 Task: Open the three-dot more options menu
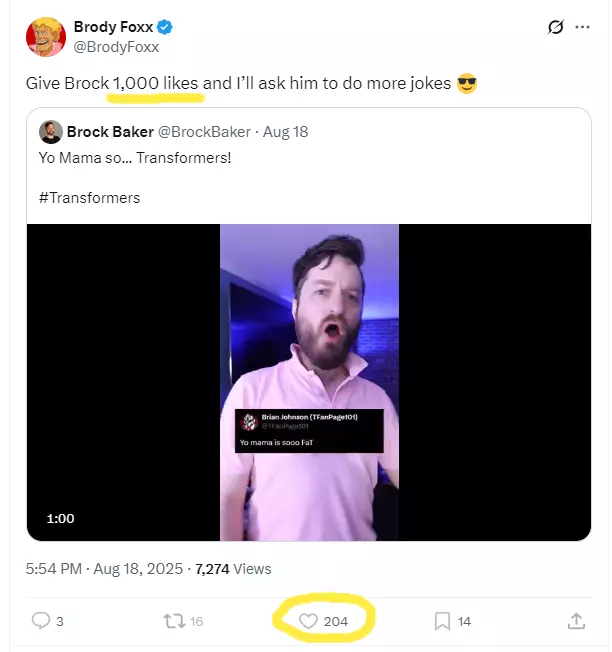pyautogui.click(x=583, y=28)
